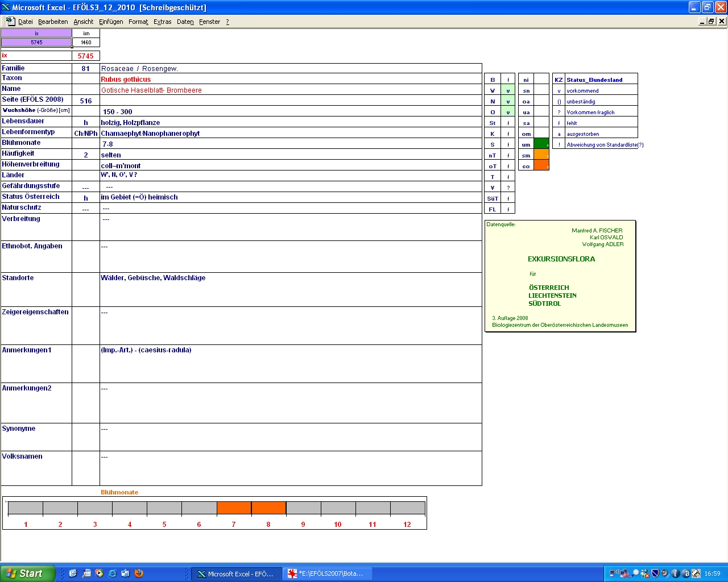Click the messenger tray icon
The width and height of the screenshot is (728, 582).
[645, 573]
